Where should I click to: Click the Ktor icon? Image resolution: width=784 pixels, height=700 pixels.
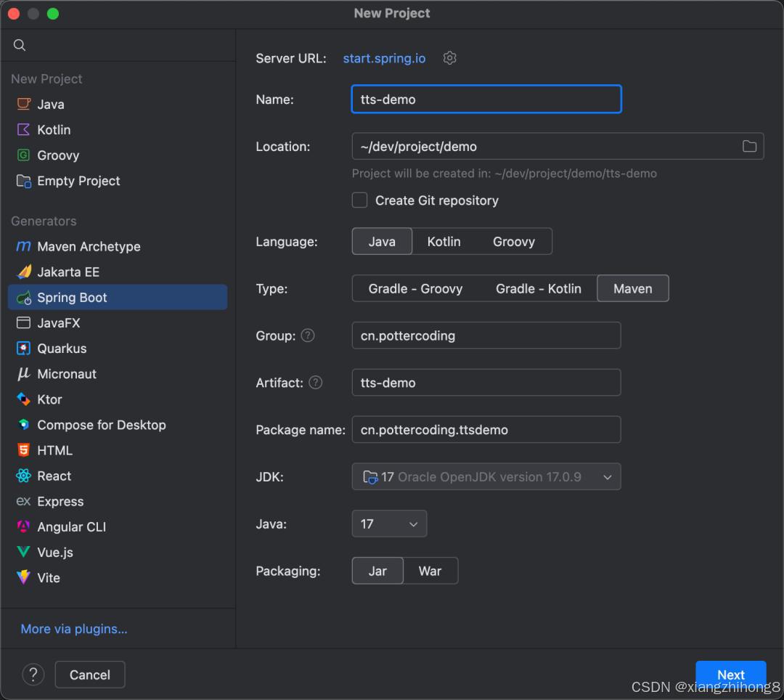pos(23,399)
